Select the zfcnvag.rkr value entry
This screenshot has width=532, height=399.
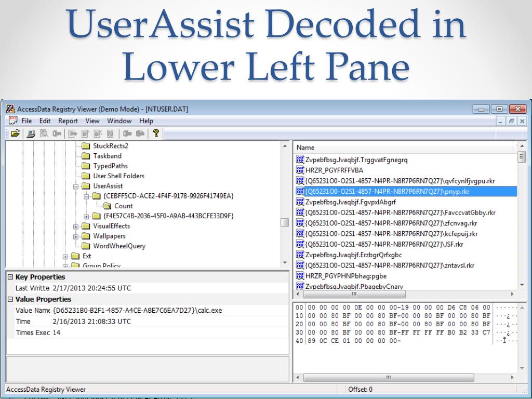tap(391, 223)
